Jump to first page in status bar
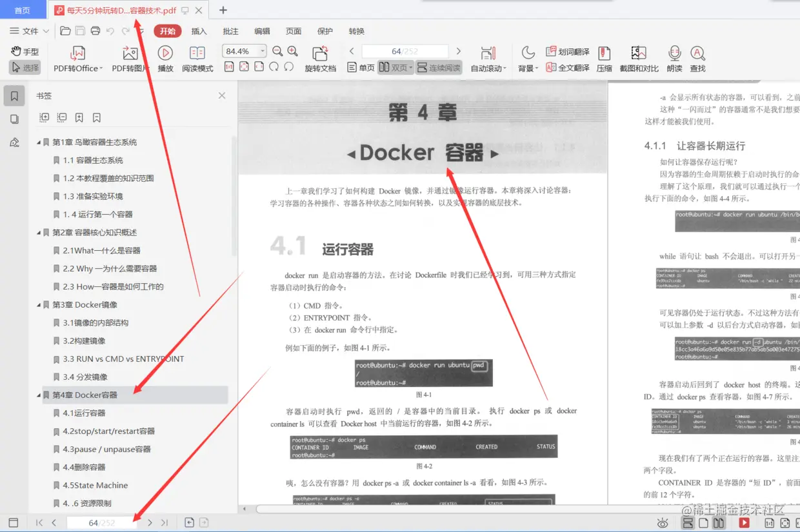800x532 pixels. coord(39,523)
